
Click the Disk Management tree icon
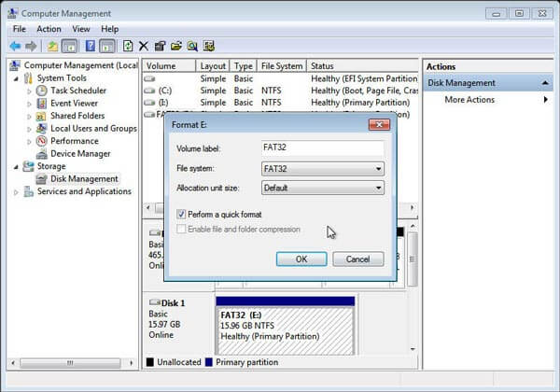point(42,179)
